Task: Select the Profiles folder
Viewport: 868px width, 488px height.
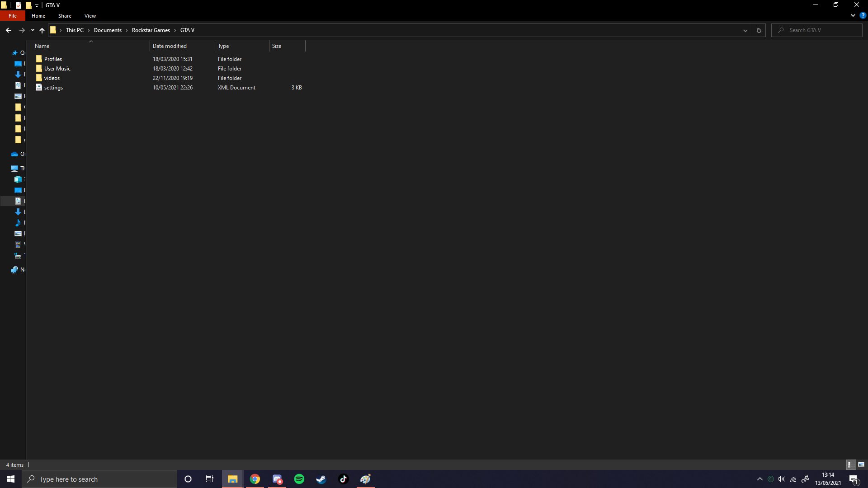Action: click(53, 59)
